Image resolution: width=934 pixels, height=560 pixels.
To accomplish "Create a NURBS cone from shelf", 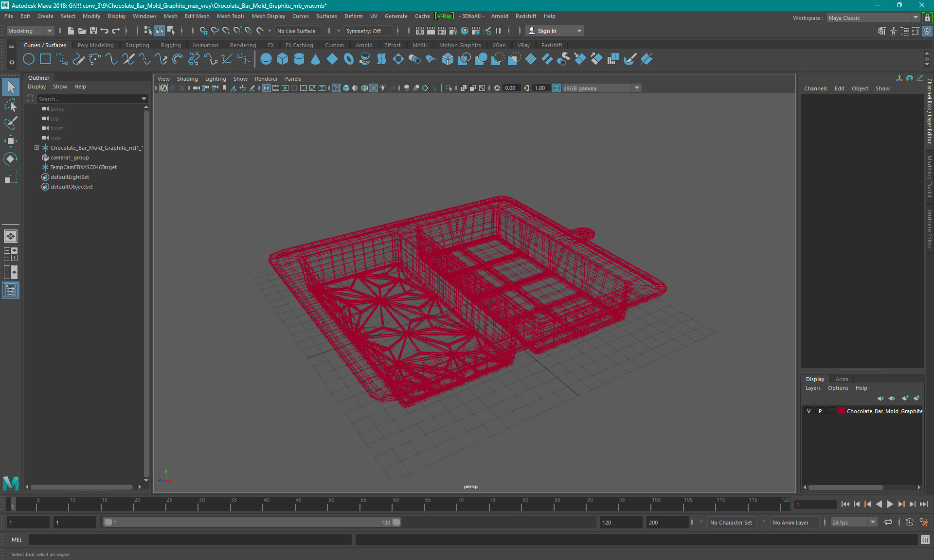I will click(316, 59).
